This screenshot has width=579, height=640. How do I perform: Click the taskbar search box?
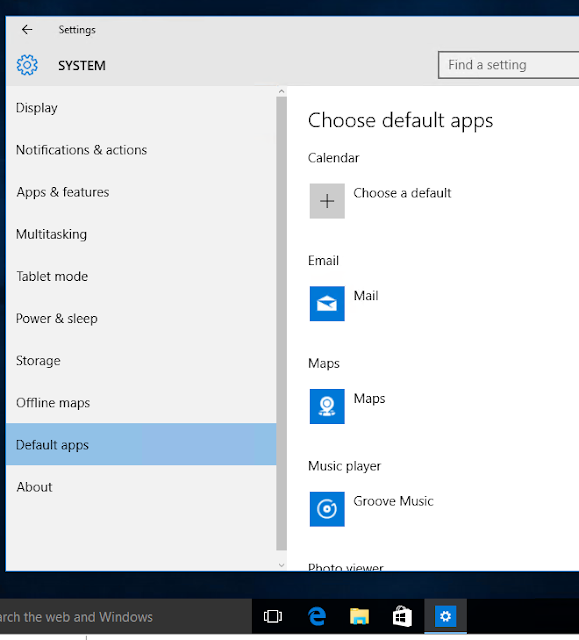coord(126,616)
